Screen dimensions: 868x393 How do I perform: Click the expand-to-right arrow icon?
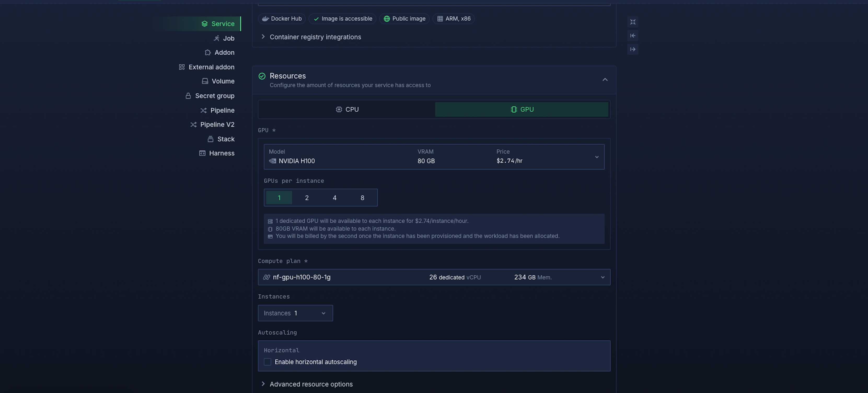[x=633, y=50]
